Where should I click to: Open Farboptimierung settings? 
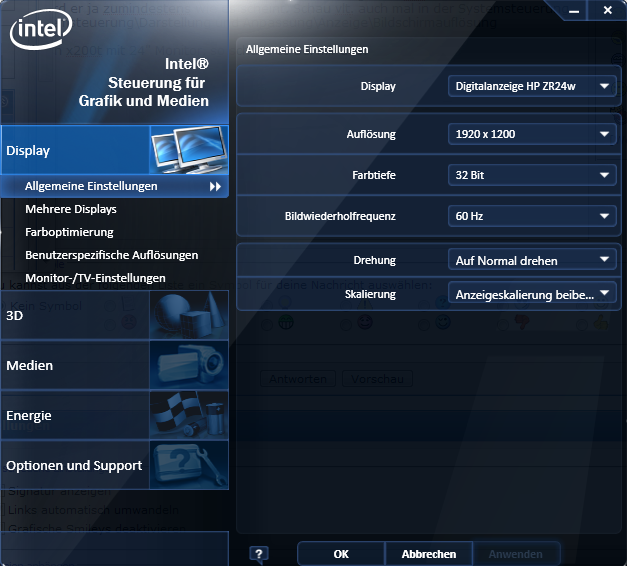click(x=69, y=232)
